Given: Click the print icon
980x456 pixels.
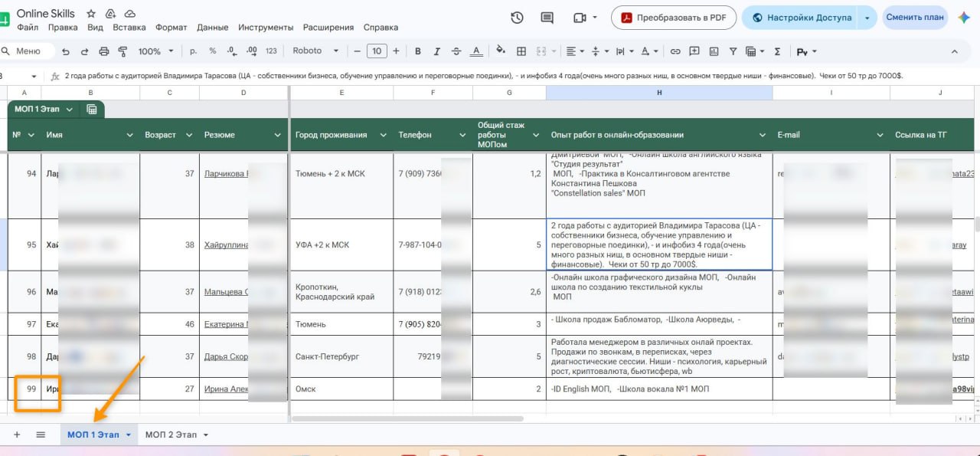Looking at the screenshot, I should (x=103, y=51).
